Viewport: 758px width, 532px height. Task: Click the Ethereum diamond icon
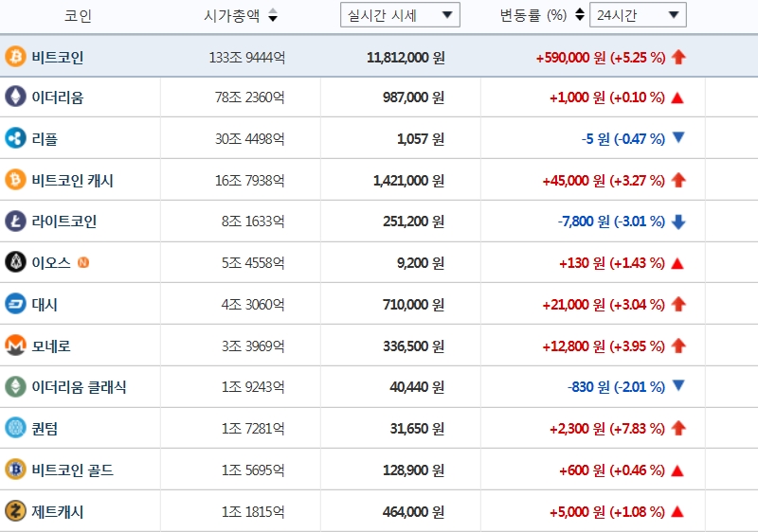pos(15,97)
